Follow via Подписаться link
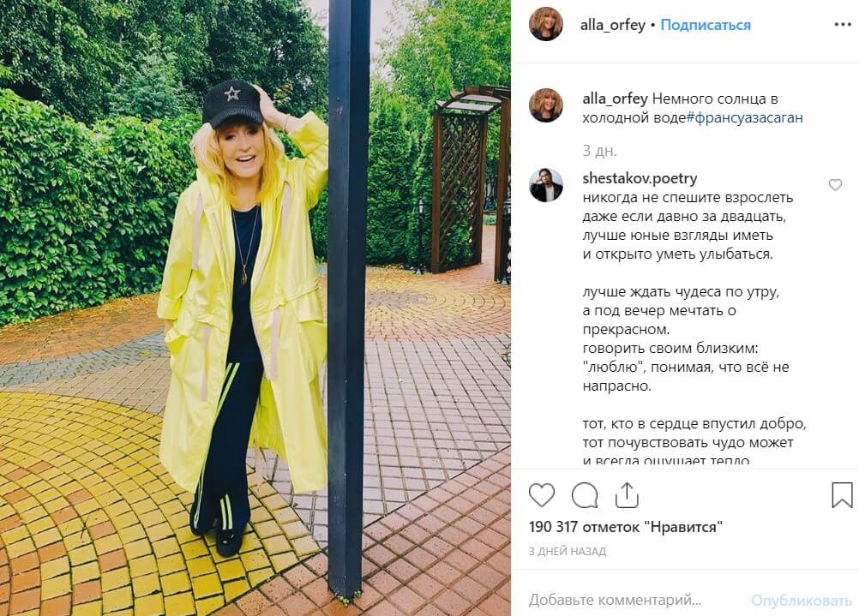The width and height of the screenshot is (859, 616). (x=706, y=25)
